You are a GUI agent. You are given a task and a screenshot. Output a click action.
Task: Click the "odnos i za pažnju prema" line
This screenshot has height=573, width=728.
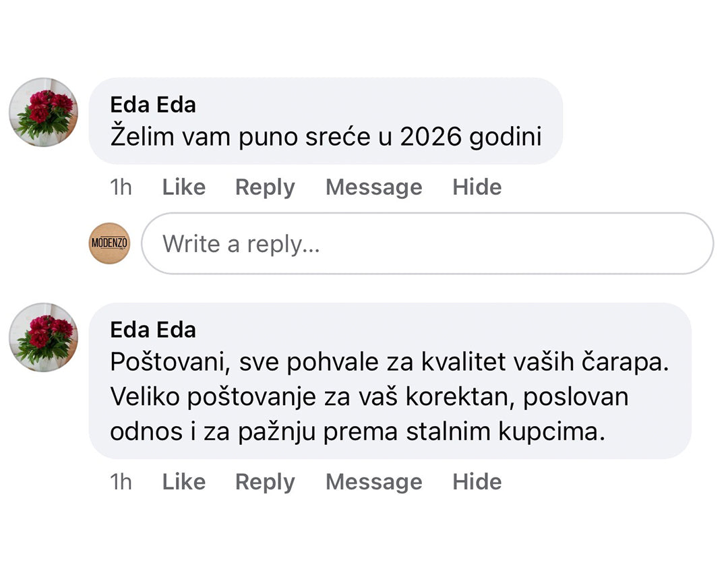click(x=357, y=431)
